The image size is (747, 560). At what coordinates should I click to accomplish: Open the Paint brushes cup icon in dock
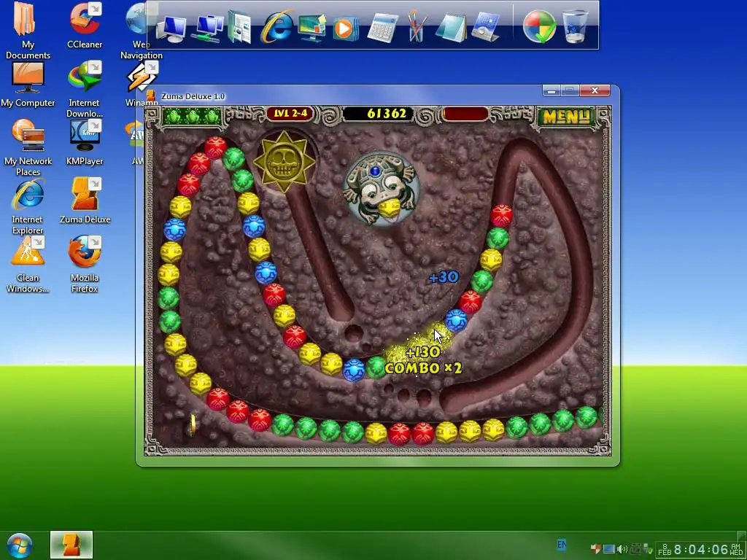(x=416, y=26)
